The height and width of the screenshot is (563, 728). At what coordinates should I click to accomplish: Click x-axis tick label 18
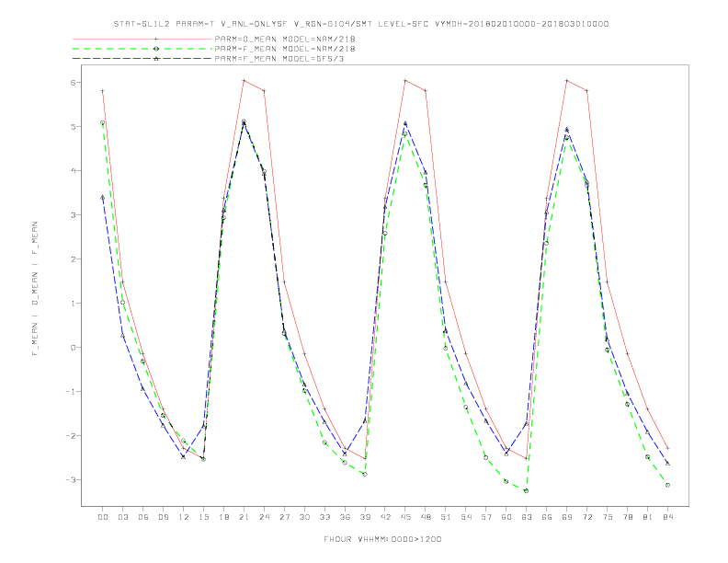223,517
